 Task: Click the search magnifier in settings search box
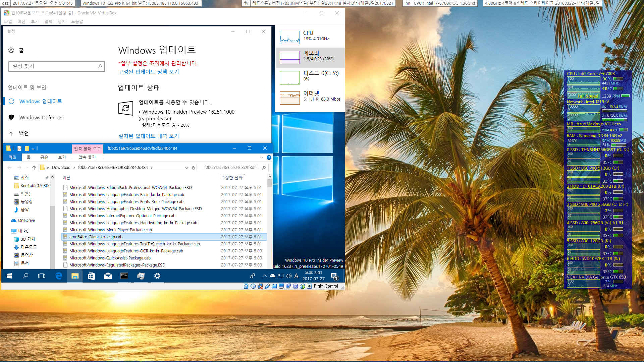coord(100,66)
